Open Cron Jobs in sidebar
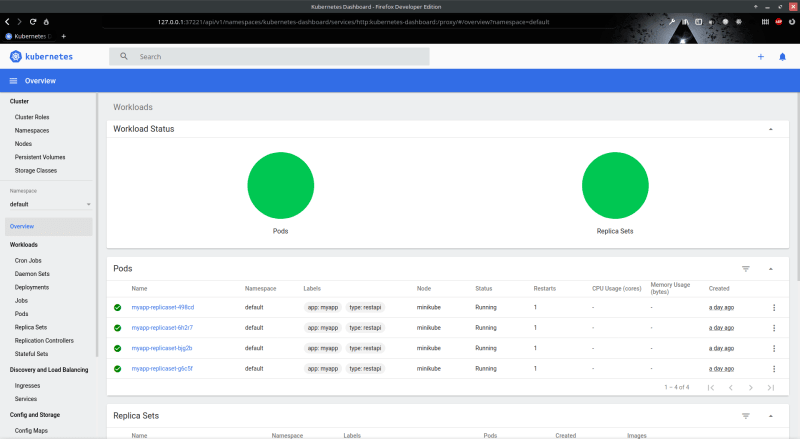800x439 pixels. point(28,260)
